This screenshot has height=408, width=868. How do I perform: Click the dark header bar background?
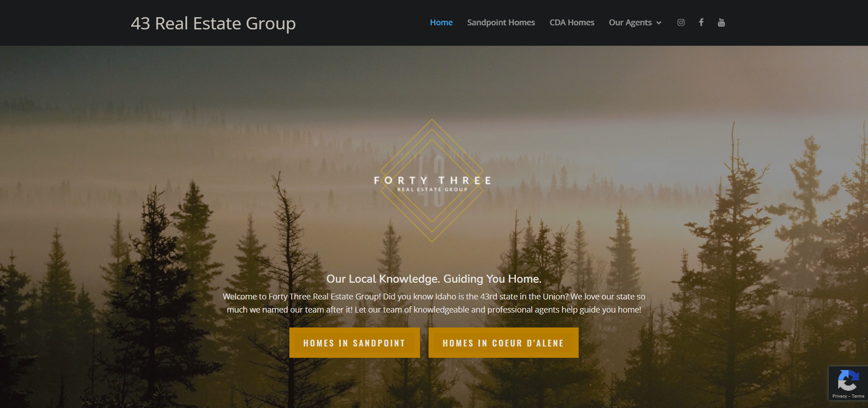362,23
